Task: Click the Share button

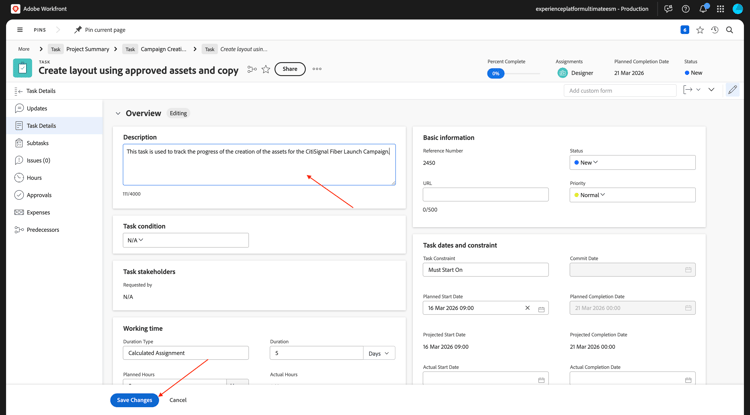Action: click(x=290, y=69)
